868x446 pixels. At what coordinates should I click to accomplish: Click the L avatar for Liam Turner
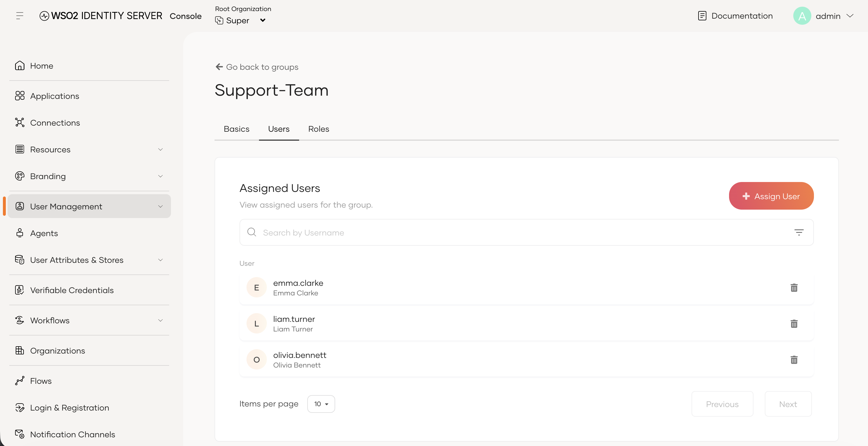click(x=256, y=324)
